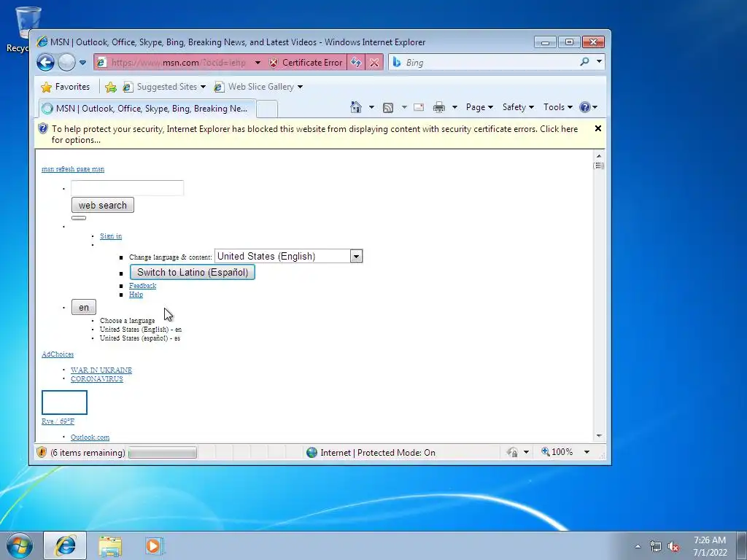Click the vertical scrollbar up arrow
This screenshot has width=747, height=560.
tap(599, 156)
